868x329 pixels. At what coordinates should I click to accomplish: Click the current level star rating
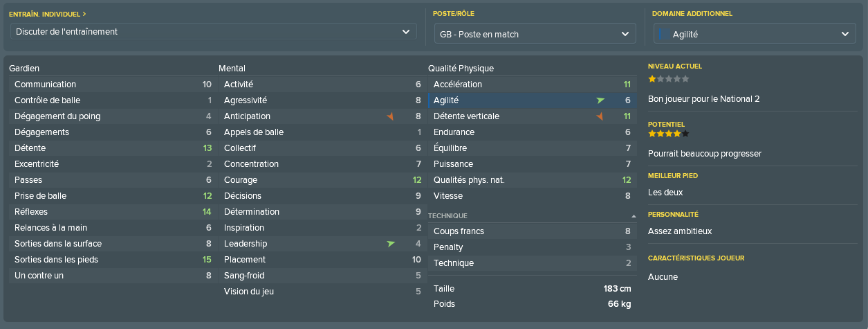coord(668,79)
